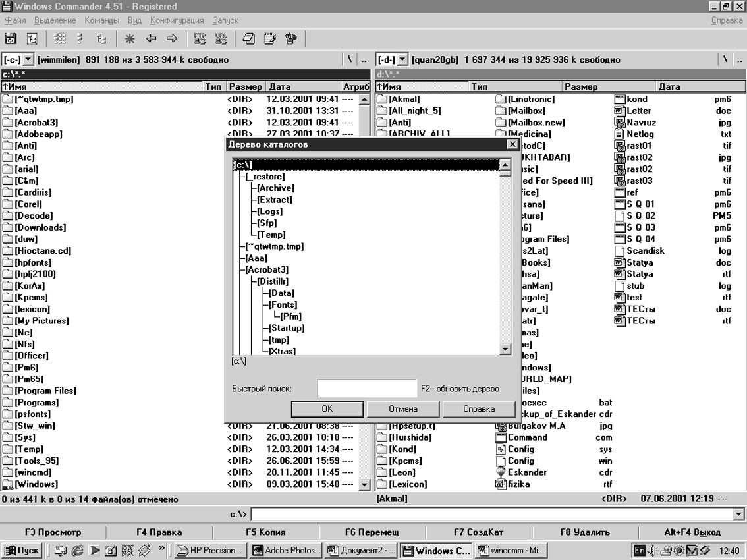Screen dimensions: 747x560
Task: Open the left panel drive [-c-] dropdown
Action: (28, 59)
